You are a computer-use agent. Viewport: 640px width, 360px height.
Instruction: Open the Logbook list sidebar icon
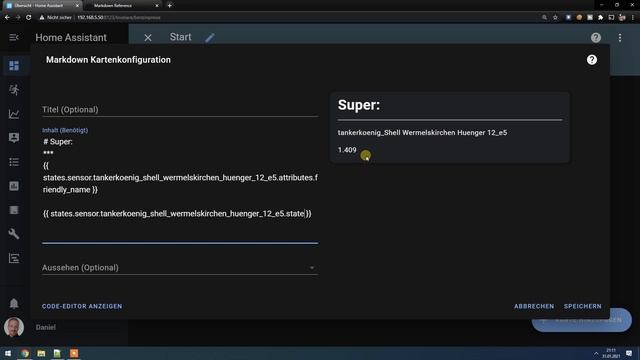pyautogui.click(x=14, y=162)
